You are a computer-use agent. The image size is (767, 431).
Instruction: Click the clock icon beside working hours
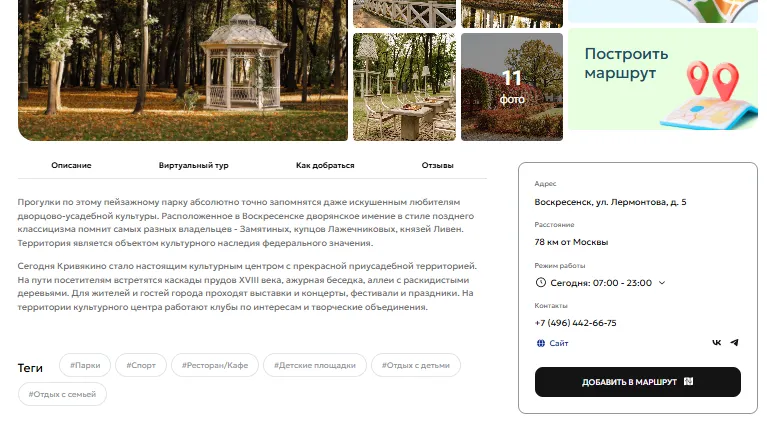coord(541,283)
